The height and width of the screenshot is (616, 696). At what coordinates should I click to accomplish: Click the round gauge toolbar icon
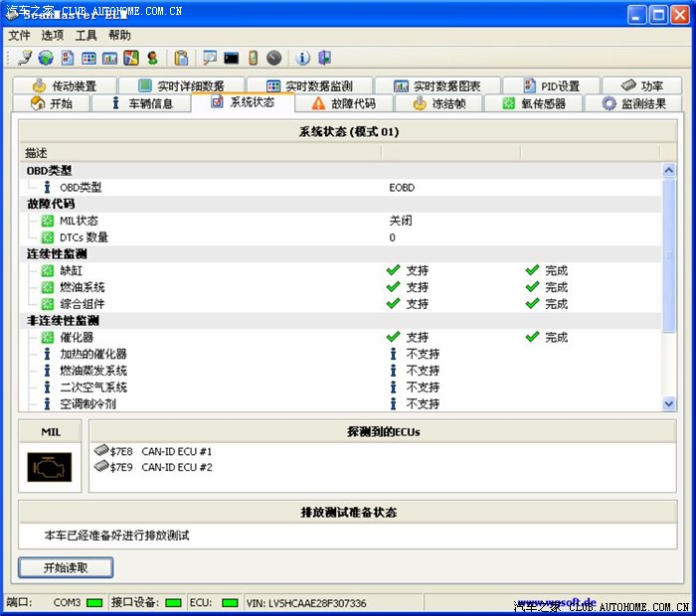point(273,58)
